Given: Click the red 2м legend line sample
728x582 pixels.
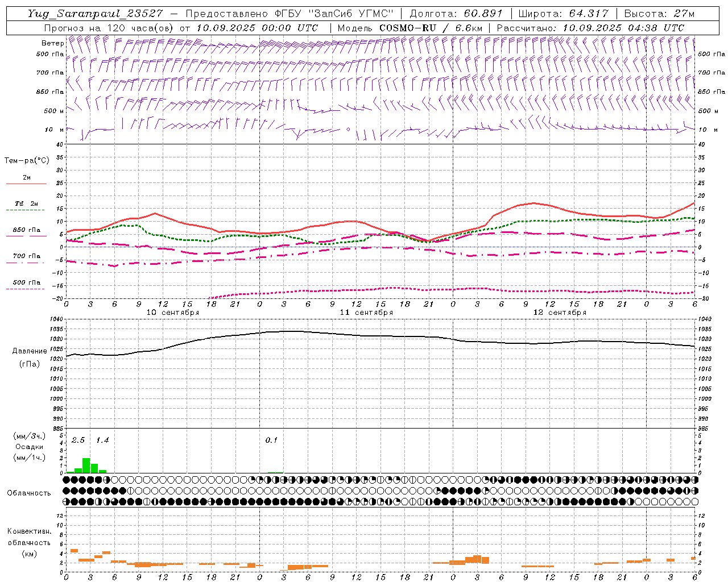Looking at the screenshot, I should (26, 184).
